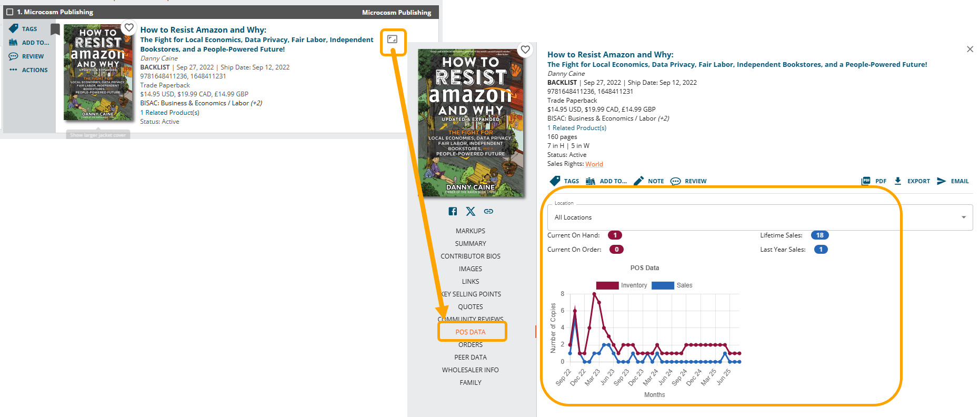Viewport: 980px width, 417px height.
Task: Go to Contributor Bios section
Action: [x=471, y=256]
